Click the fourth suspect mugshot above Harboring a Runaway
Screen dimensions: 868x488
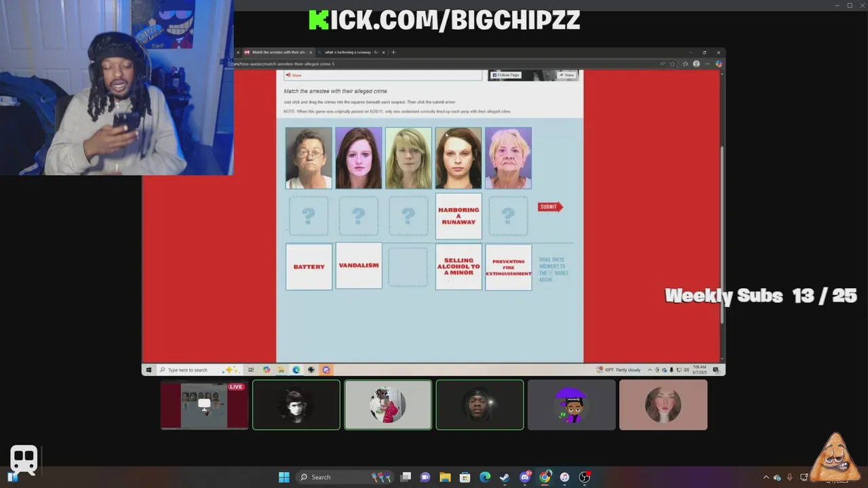(x=458, y=158)
